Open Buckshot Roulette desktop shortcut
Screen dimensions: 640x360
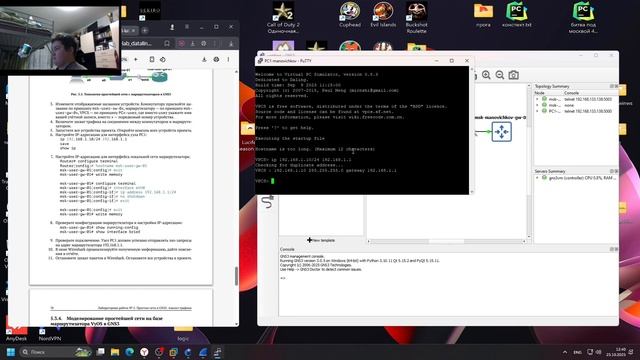tap(416, 17)
